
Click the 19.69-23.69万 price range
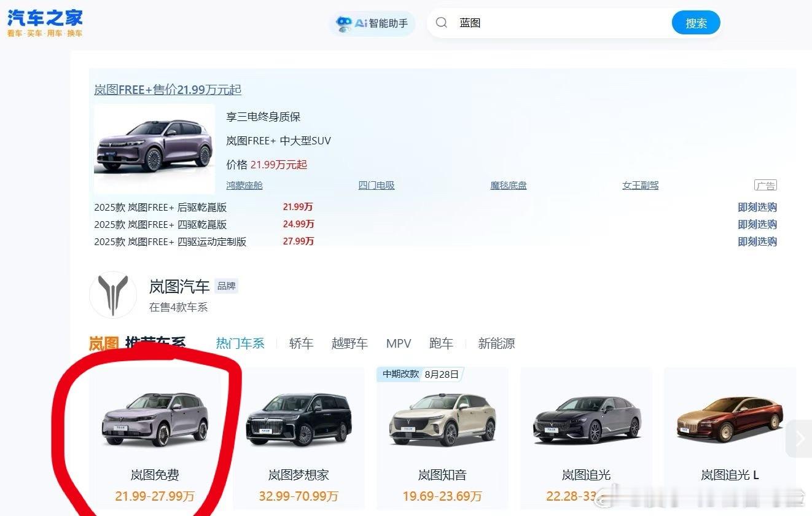(442, 496)
